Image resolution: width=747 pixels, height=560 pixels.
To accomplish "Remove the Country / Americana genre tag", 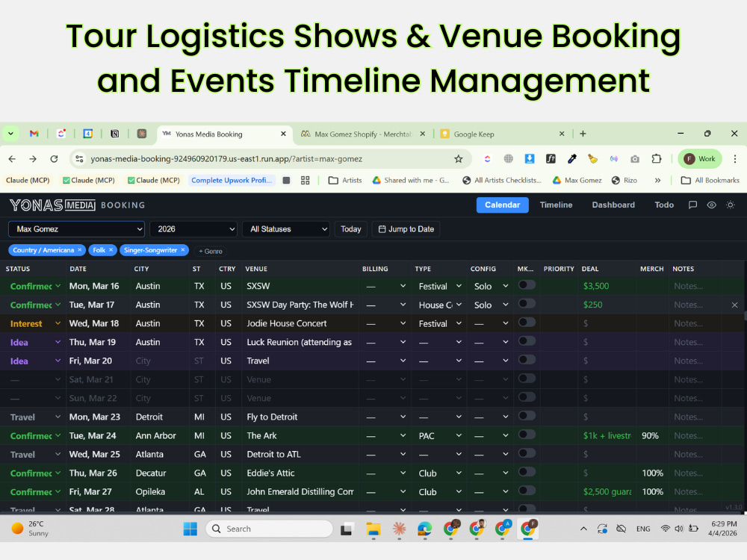I will [x=80, y=250].
